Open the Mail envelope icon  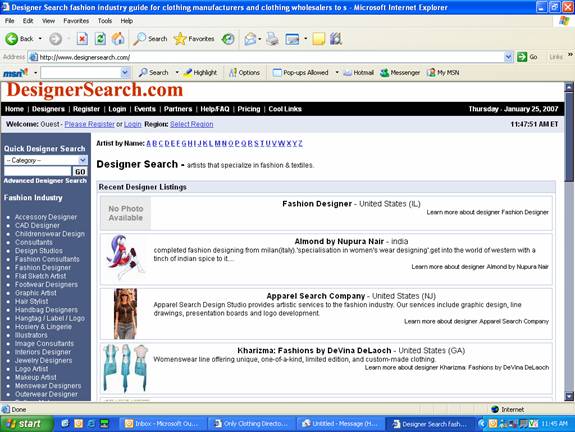tap(250, 39)
